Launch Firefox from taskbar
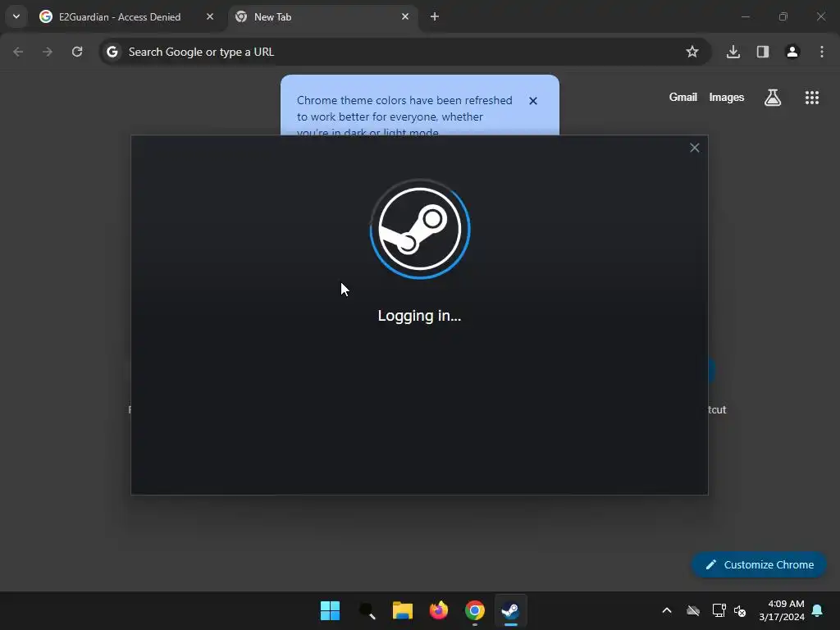The width and height of the screenshot is (840, 630). [x=439, y=610]
